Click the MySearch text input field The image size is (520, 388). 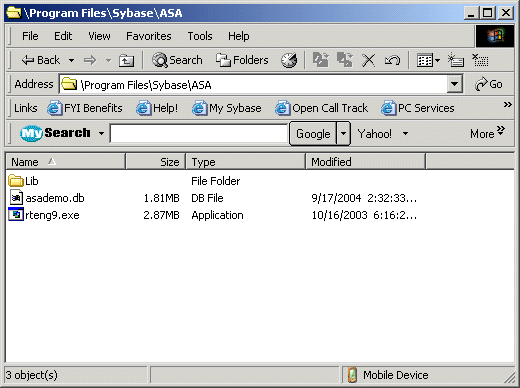pos(199,134)
